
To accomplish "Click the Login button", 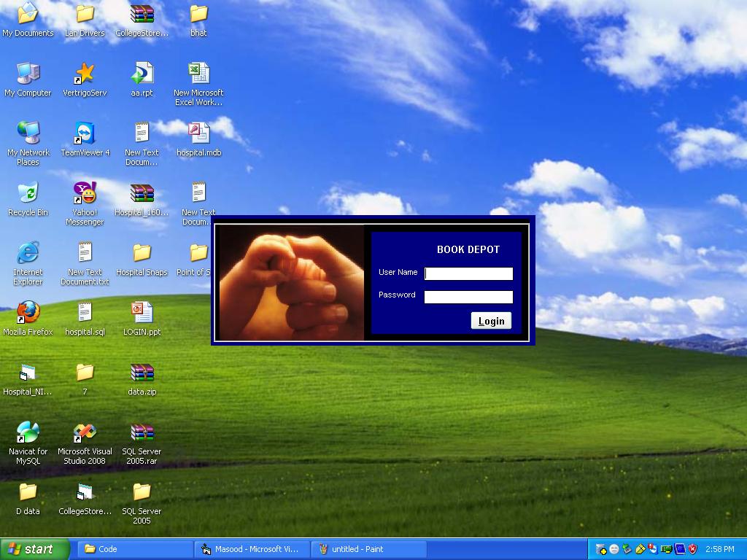I will coord(491,321).
